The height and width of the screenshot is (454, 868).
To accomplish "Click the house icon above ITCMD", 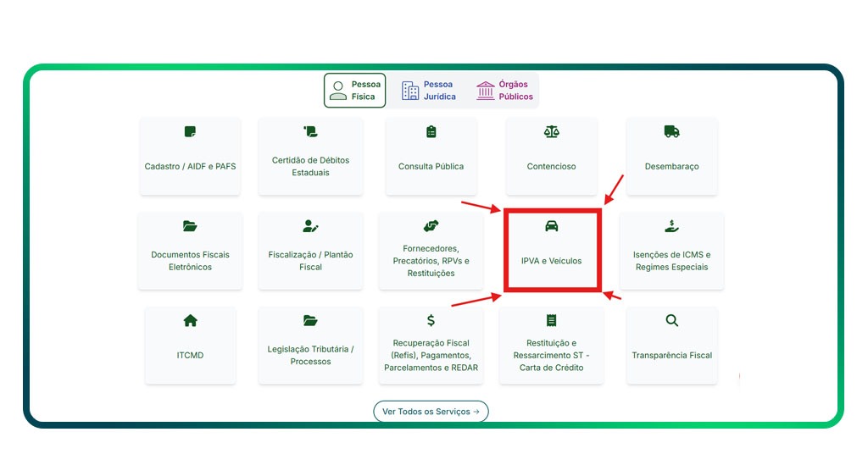I will click(190, 321).
